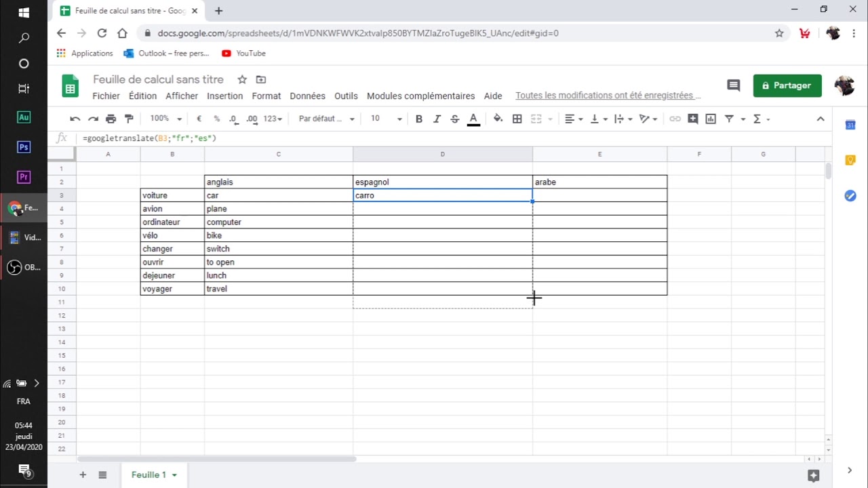Image resolution: width=868 pixels, height=488 pixels.
Task: Open the Format menu
Action: coord(266,96)
